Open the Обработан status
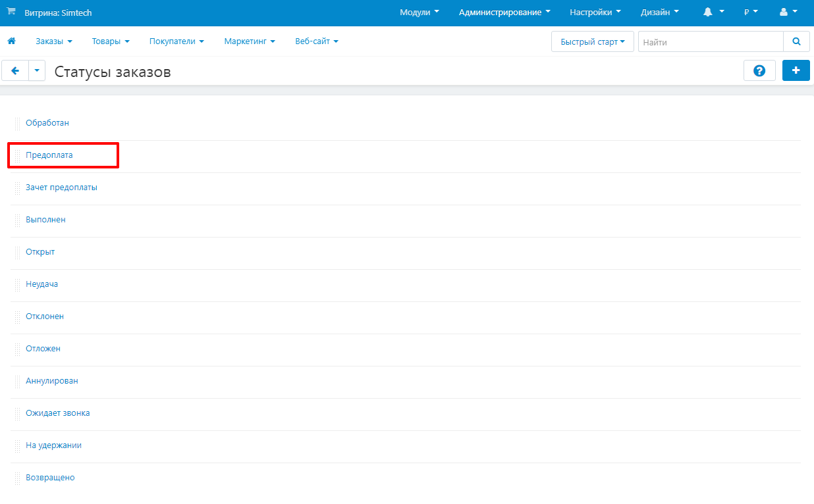Screen dimensions: 814x504 [47, 123]
